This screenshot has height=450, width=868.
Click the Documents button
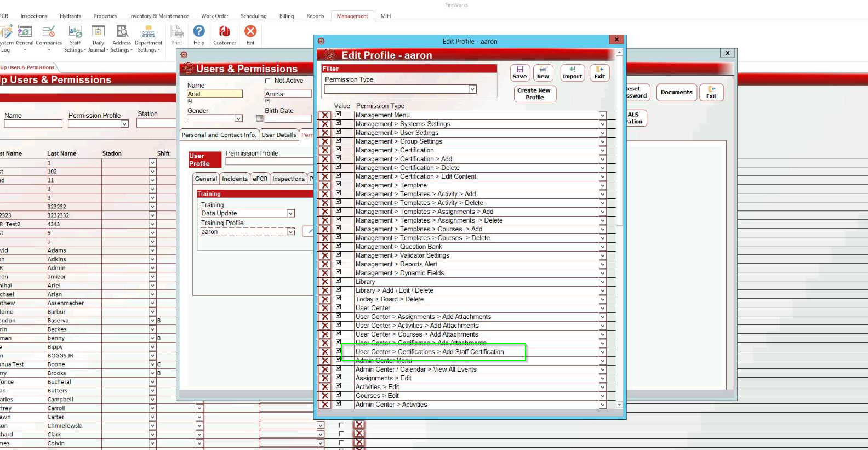pyautogui.click(x=676, y=92)
